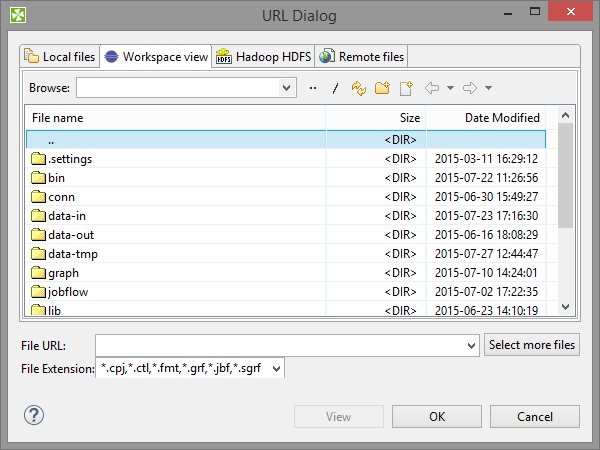Screen dimensions: 600x450
Task: Click the date '2015-07-27 12:44:47'
Action: pos(486,254)
